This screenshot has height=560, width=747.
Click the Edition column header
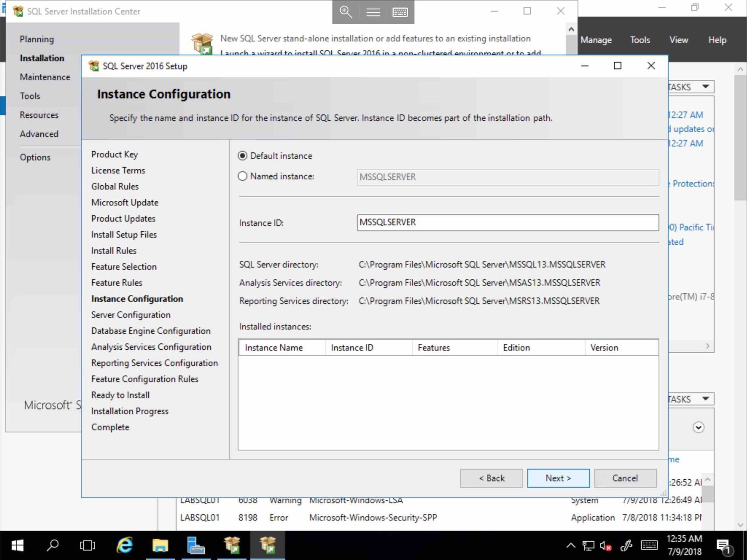541,348
